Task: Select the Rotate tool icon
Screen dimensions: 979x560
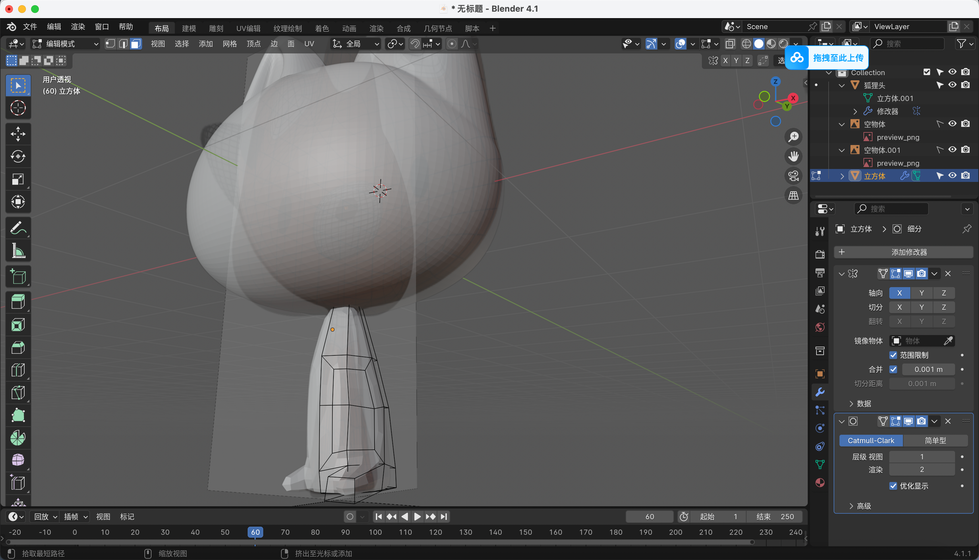Action: click(18, 156)
